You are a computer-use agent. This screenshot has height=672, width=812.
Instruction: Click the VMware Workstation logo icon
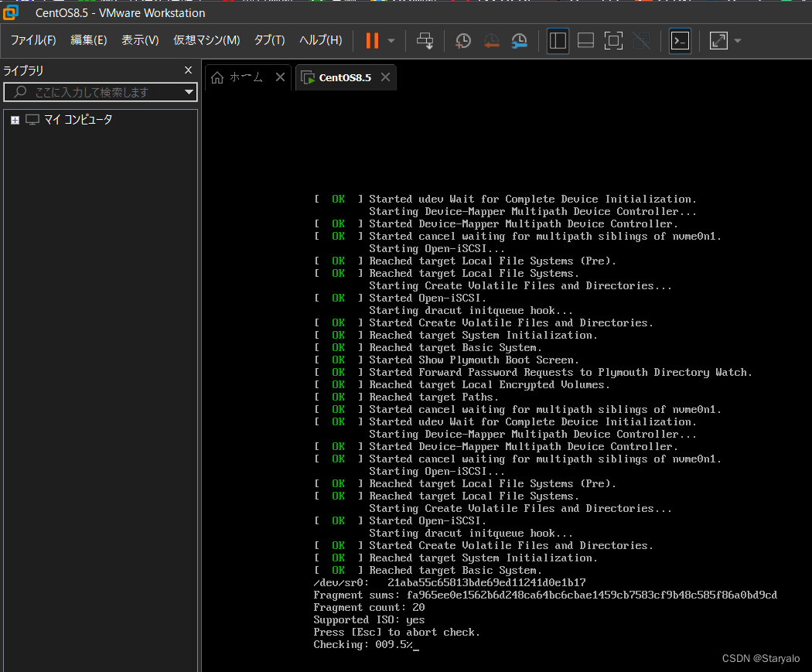[11, 12]
